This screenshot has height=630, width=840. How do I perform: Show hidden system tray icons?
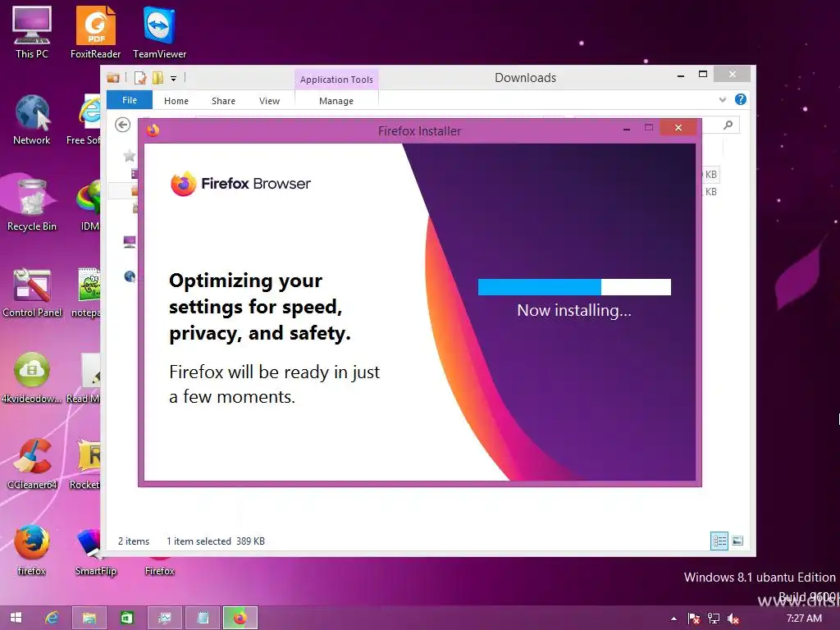[x=673, y=619]
